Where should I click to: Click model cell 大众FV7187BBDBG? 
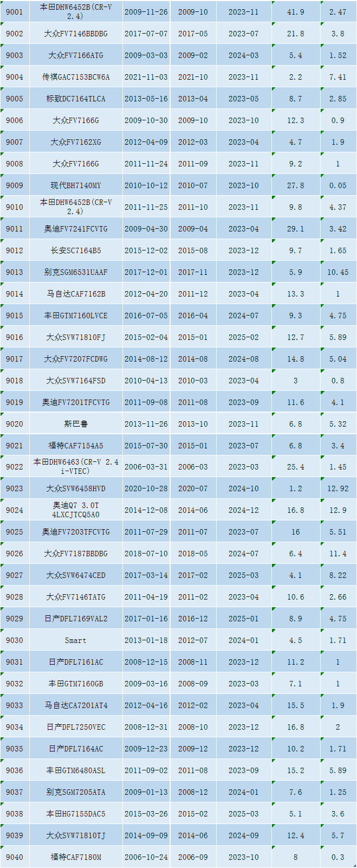[76, 554]
